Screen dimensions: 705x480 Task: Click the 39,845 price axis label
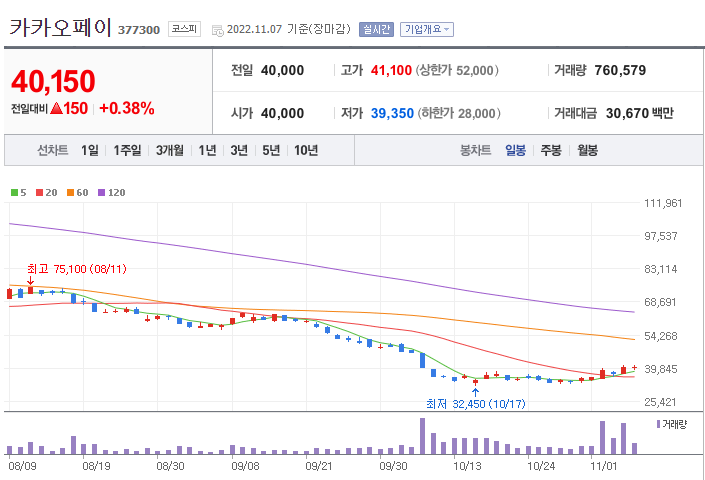pyautogui.click(x=660, y=369)
